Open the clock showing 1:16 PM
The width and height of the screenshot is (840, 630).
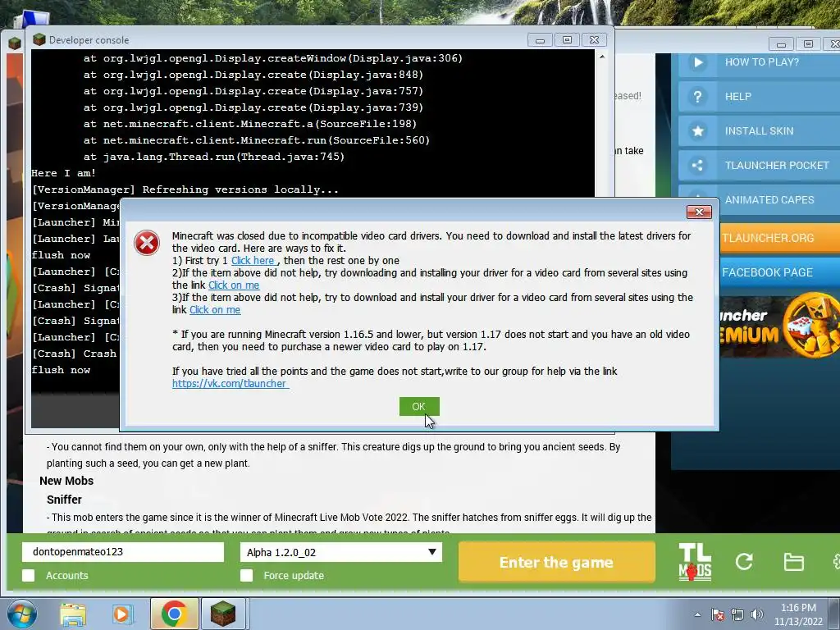[x=798, y=614]
